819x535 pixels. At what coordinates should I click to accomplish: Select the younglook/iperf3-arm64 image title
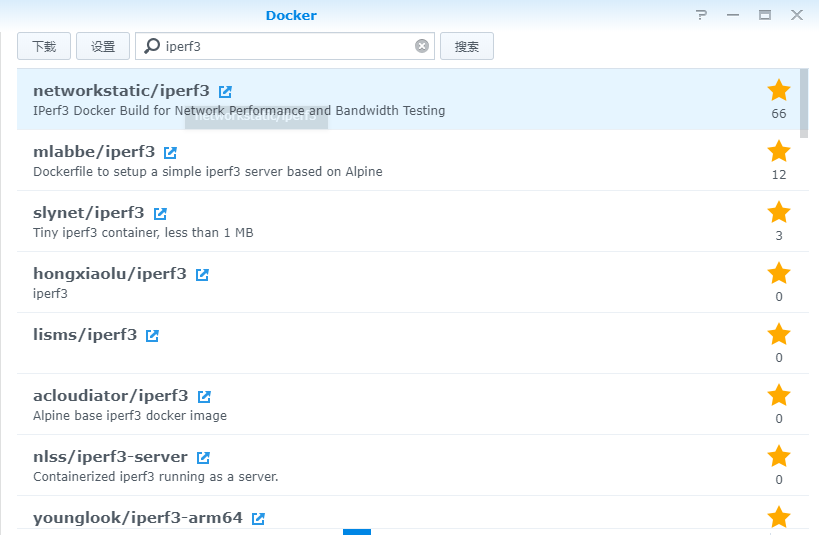(138, 518)
